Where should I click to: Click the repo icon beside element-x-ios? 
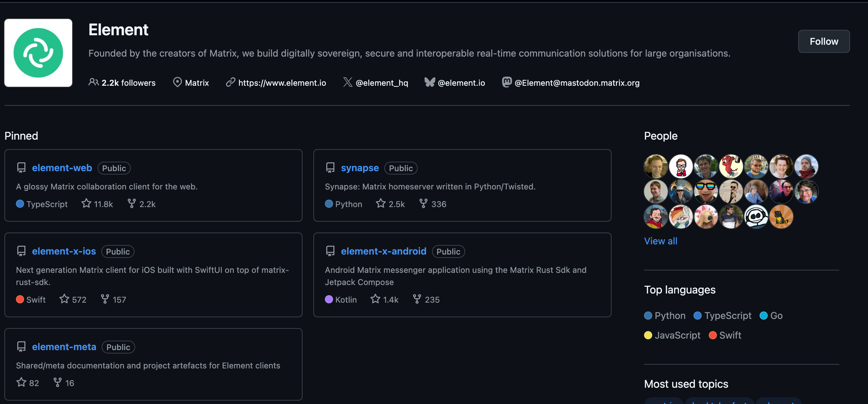pyautogui.click(x=21, y=251)
